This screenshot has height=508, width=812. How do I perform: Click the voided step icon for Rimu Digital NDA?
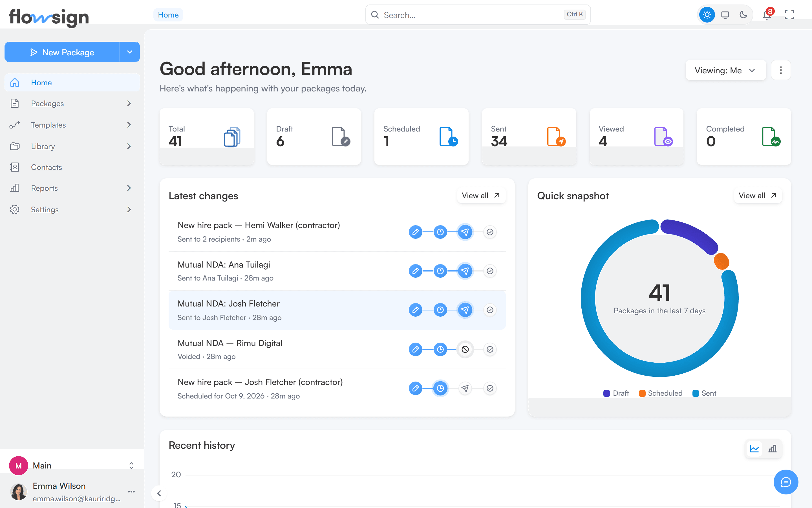click(x=465, y=349)
